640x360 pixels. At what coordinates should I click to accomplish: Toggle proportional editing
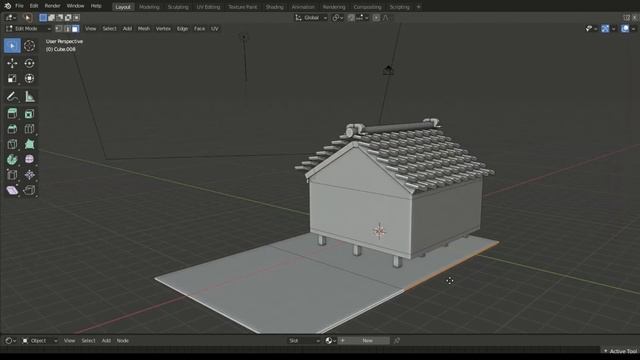[376, 18]
